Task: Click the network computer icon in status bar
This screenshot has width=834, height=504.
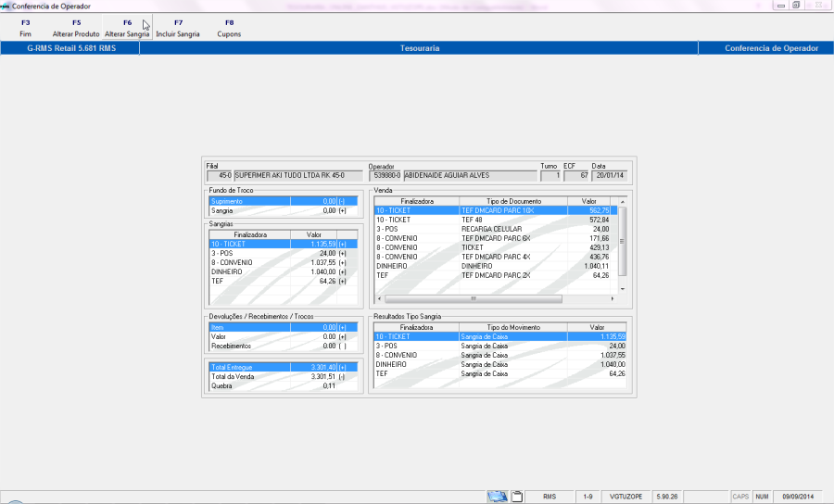Action: pyautogui.click(x=498, y=497)
